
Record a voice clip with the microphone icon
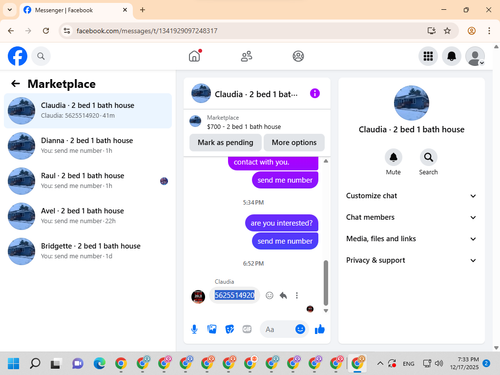[194, 329]
